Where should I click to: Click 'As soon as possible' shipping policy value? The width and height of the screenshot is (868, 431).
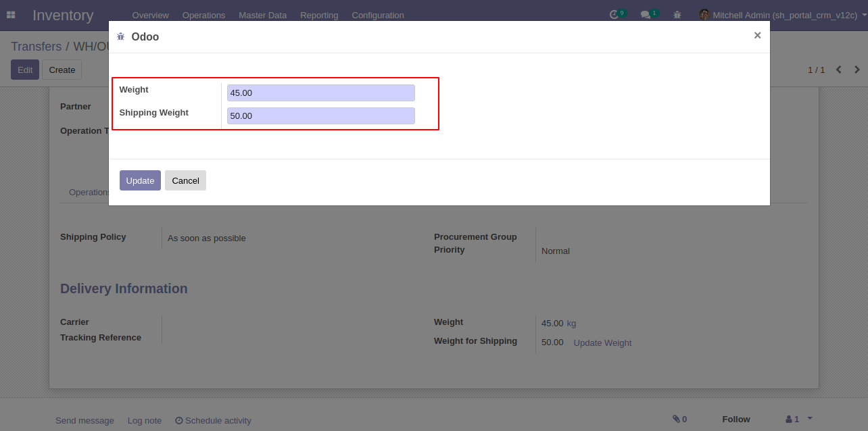point(207,238)
